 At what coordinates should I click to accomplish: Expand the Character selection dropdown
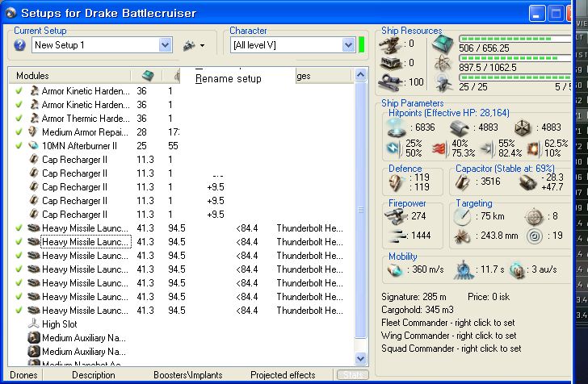click(348, 45)
